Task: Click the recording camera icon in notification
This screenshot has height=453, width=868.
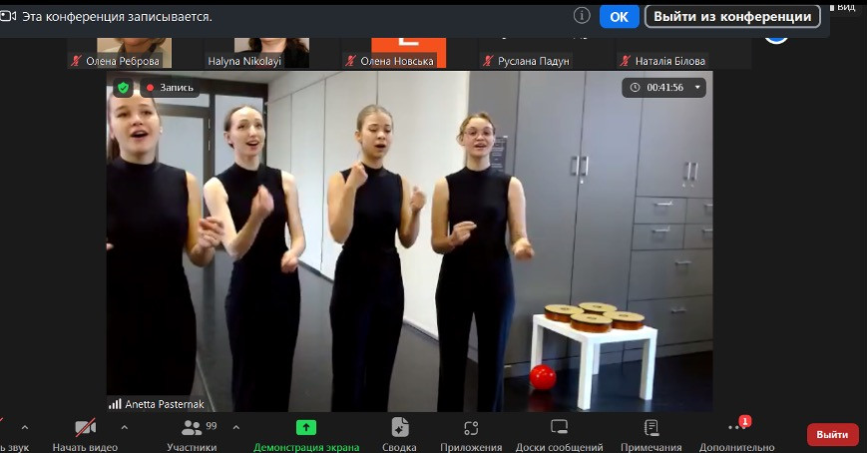Action: point(8,17)
